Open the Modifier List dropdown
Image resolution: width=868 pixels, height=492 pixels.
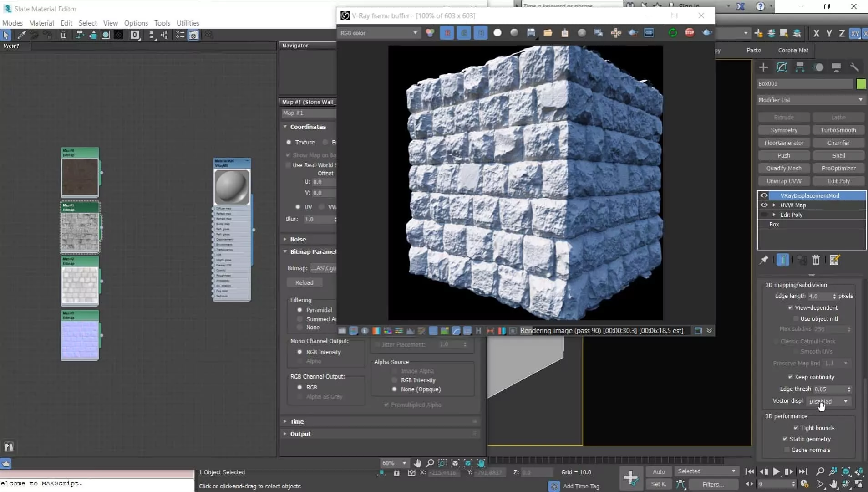810,100
